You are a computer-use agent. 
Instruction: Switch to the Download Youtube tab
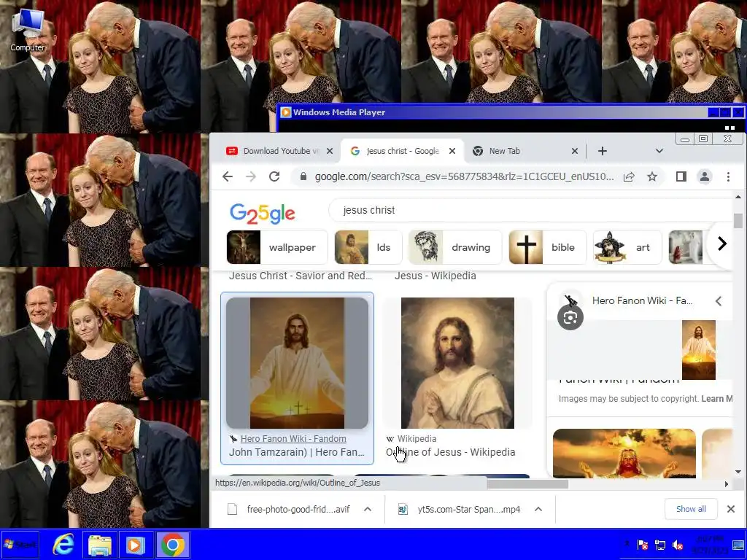279,151
